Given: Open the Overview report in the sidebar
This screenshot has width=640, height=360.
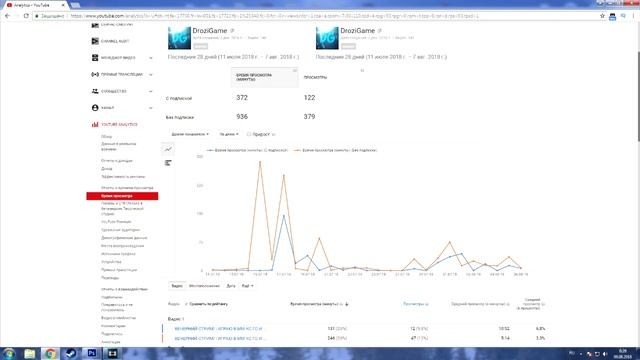Looking at the screenshot, I should pyautogui.click(x=106, y=137).
